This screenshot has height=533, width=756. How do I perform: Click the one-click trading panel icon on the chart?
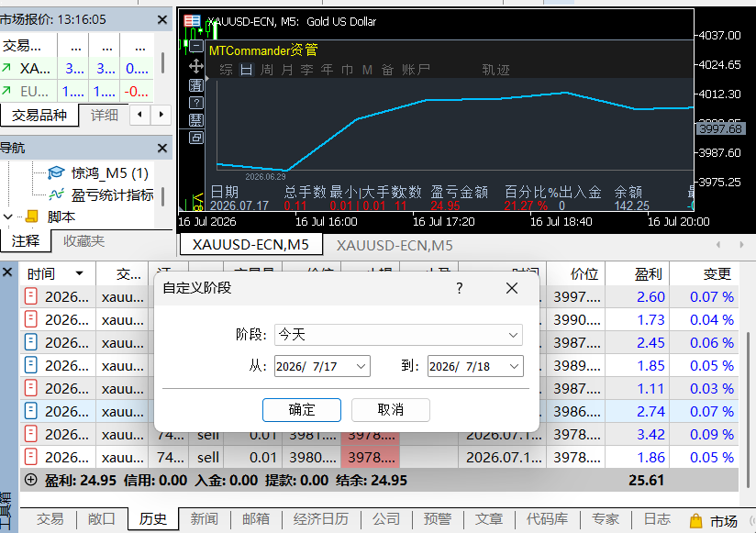click(192, 21)
